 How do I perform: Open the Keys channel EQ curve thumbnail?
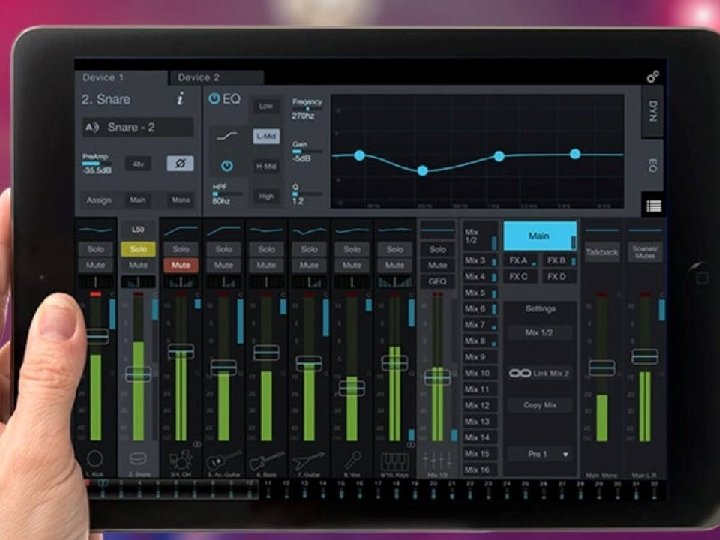[x=395, y=231]
